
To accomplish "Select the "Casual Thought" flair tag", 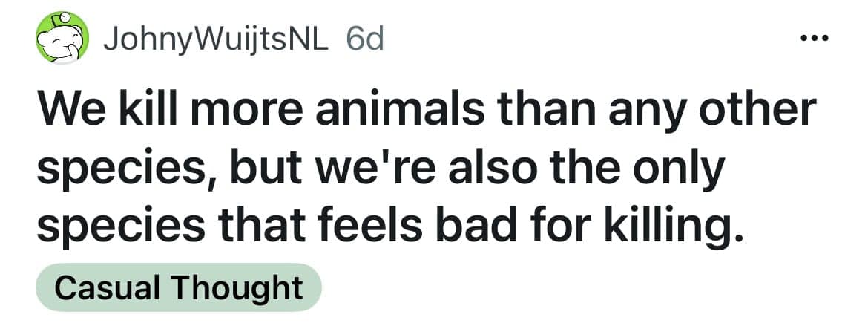I will point(179,287).
